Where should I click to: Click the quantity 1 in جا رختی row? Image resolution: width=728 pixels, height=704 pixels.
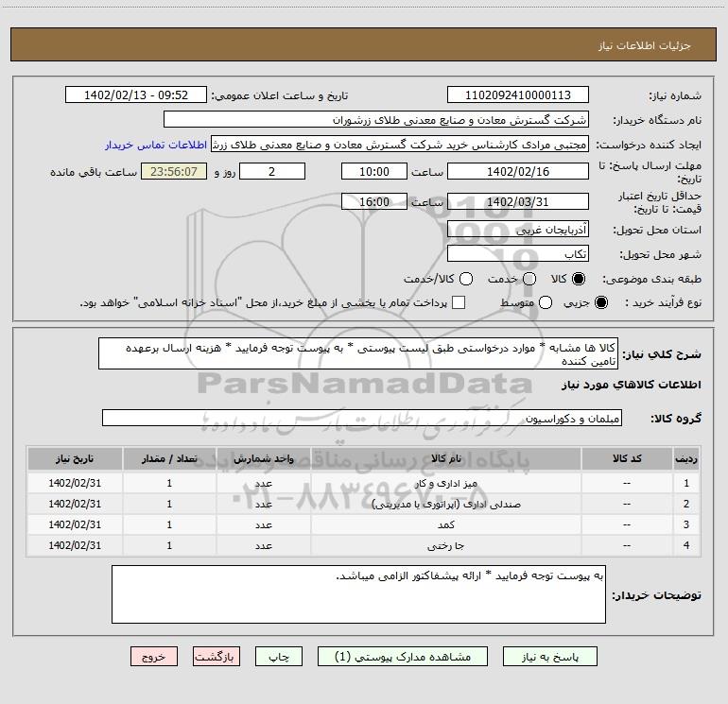coord(169,546)
